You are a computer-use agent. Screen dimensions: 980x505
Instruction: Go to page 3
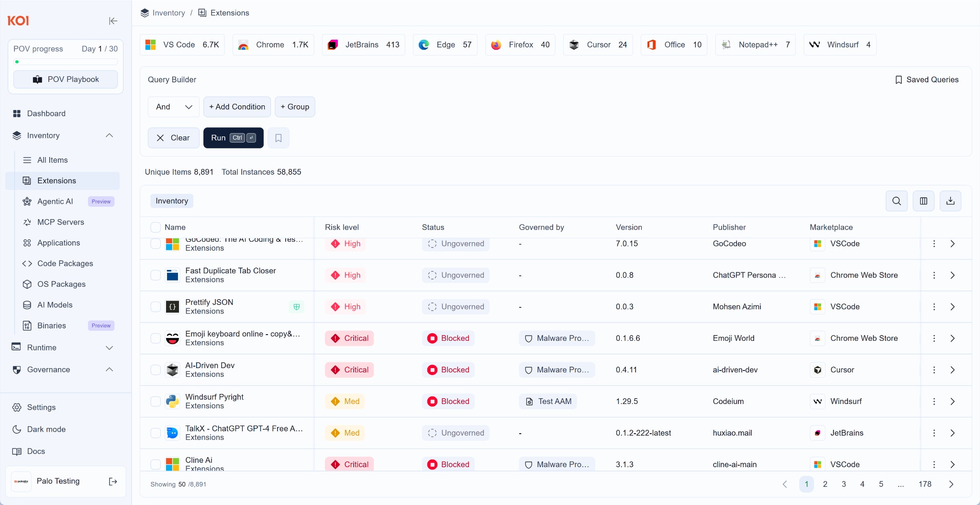(x=844, y=484)
